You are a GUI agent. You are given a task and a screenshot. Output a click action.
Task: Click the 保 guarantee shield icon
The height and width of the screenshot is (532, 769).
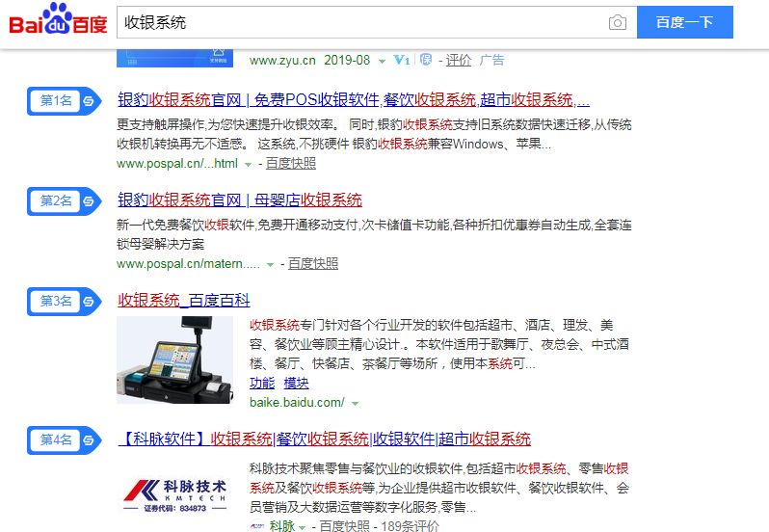pyautogui.click(x=426, y=60)
